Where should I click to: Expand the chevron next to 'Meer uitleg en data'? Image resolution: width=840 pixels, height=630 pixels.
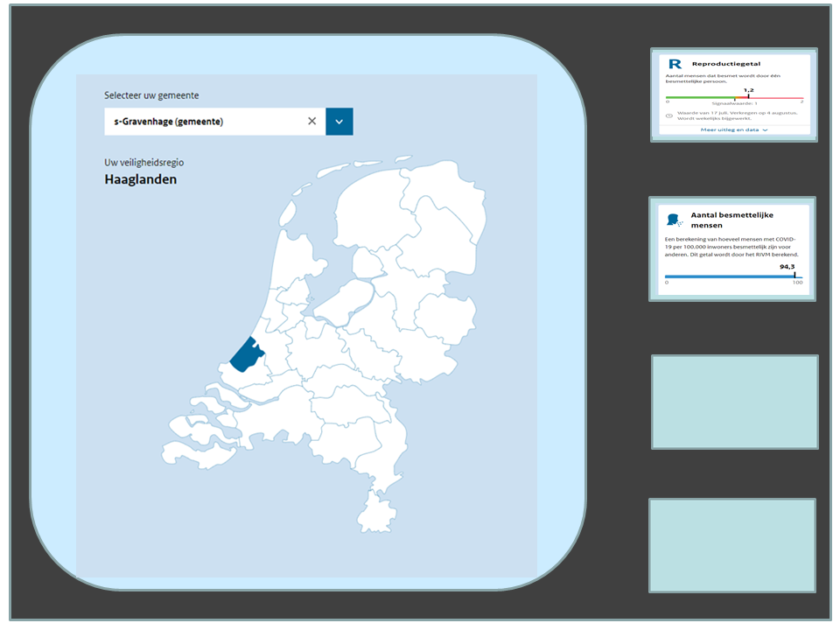pos(766,129)
